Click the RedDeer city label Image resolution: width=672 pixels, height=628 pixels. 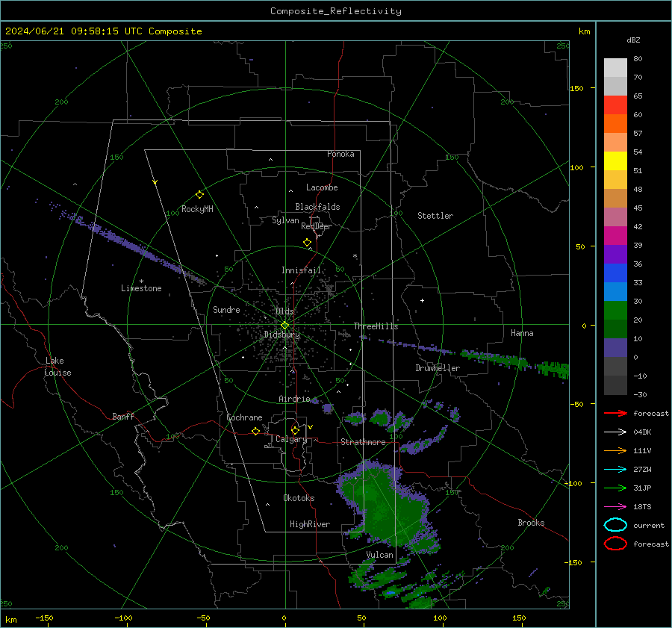(x=317, y=226)
